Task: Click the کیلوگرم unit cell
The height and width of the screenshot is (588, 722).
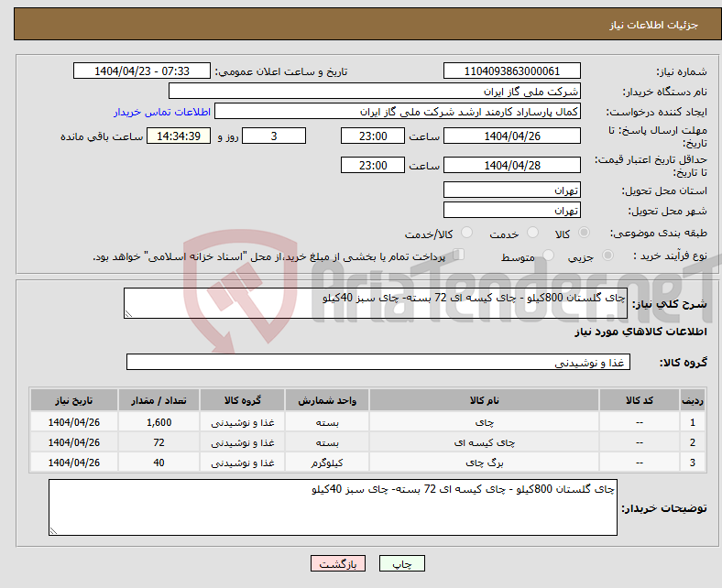Action: (x=327, y=463)
